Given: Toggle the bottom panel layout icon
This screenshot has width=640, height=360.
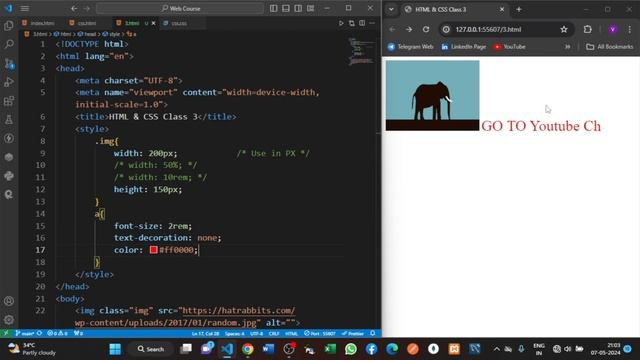Looking at the screenshot, I should (x=286, y=8).
